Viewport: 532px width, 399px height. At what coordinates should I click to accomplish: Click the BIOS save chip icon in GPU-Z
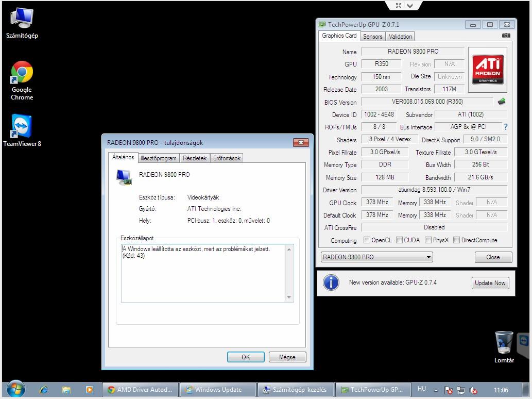point(502,101)
